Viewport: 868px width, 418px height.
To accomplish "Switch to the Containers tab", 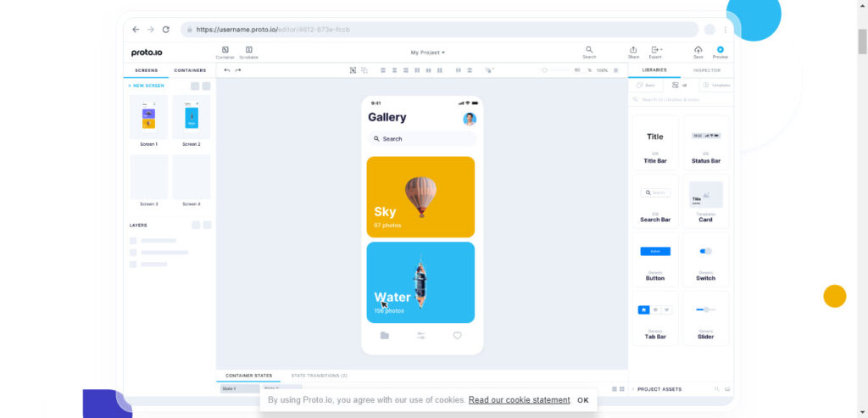I will click(x=190, y=70).
